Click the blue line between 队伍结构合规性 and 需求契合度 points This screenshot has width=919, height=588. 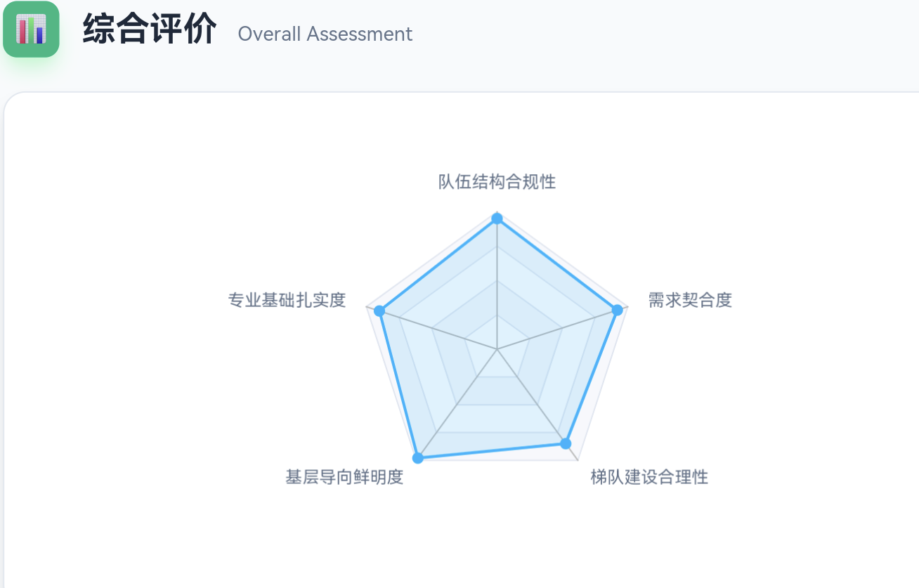click(x=557, y=264)
